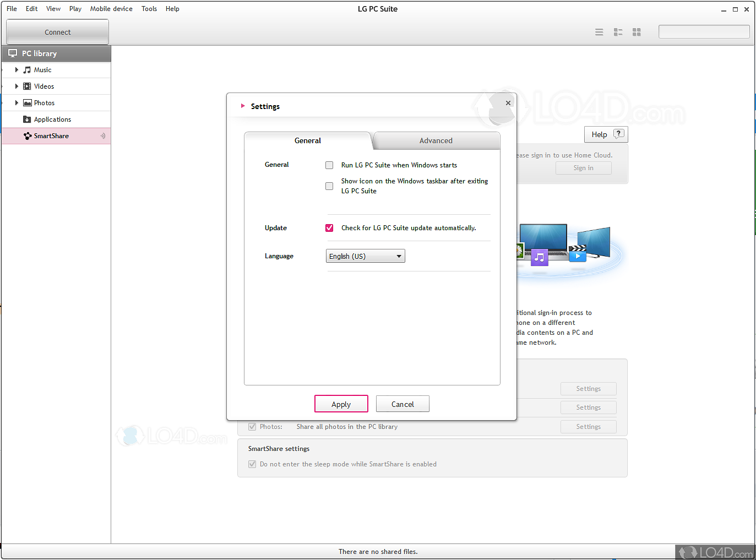
Task: Open Applications from the sidebar icon
Action: (27, 119)
